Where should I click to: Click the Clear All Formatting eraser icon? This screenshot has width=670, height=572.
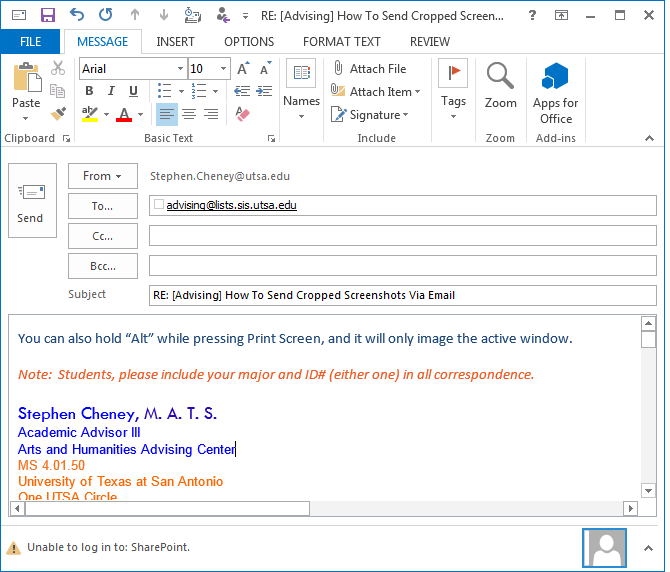click(x=242, y=114)
